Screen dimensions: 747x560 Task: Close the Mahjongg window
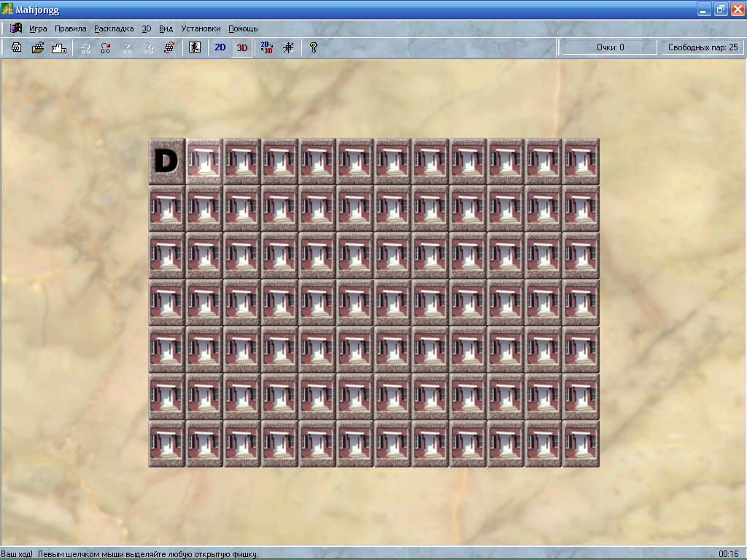coord(737,9)
